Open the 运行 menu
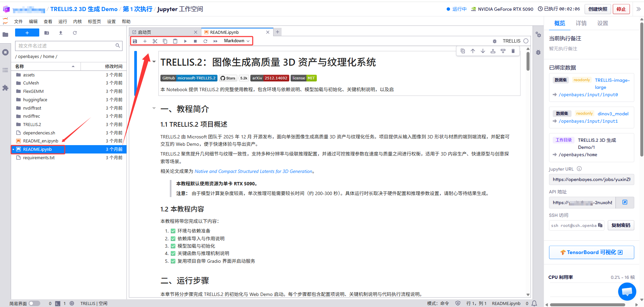Image resolution: width=644 pixels, height=307 pixels. 63,21
